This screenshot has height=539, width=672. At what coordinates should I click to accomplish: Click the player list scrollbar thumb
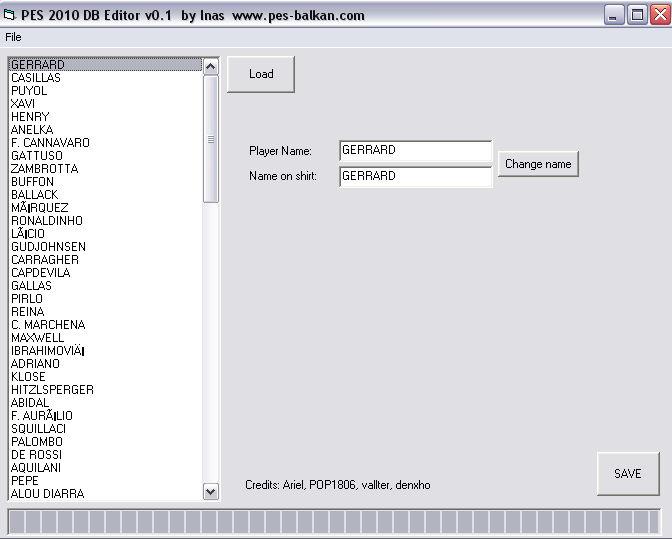(210, 139)
